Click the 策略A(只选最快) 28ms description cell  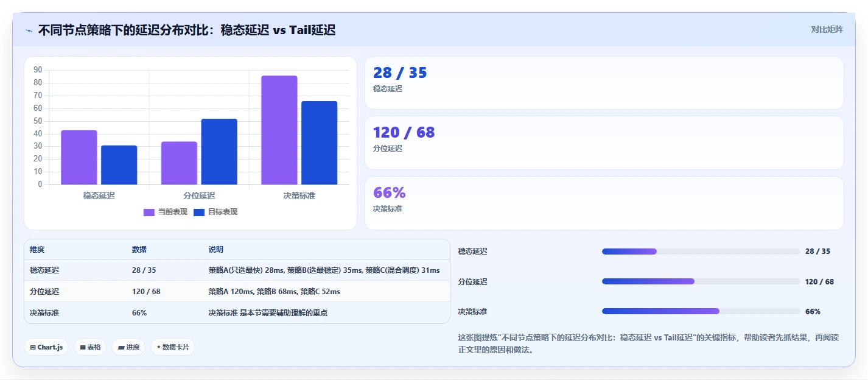pos(324,270)
